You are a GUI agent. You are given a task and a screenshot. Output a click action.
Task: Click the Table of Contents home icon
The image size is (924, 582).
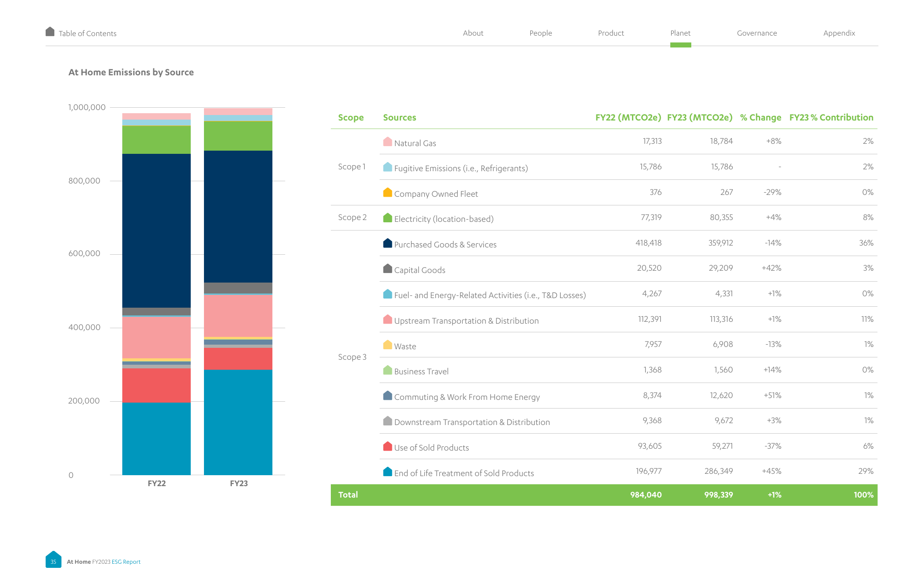click(x=50, y=31)
